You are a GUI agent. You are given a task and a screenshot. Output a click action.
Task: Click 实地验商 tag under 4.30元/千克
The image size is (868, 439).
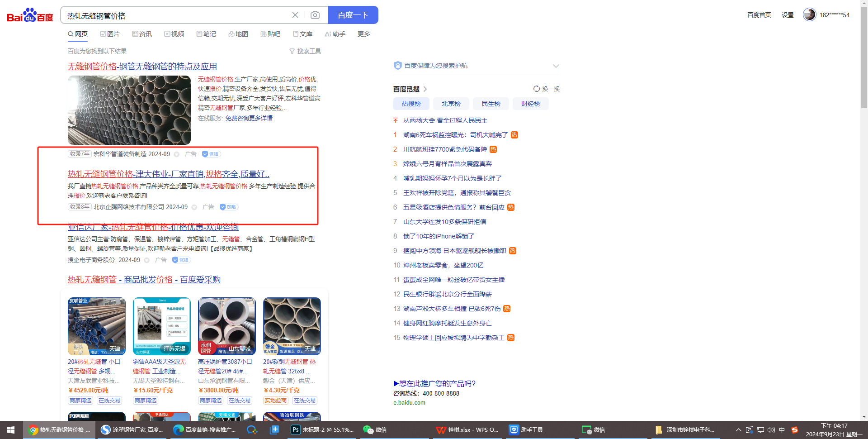coord(276,401)
